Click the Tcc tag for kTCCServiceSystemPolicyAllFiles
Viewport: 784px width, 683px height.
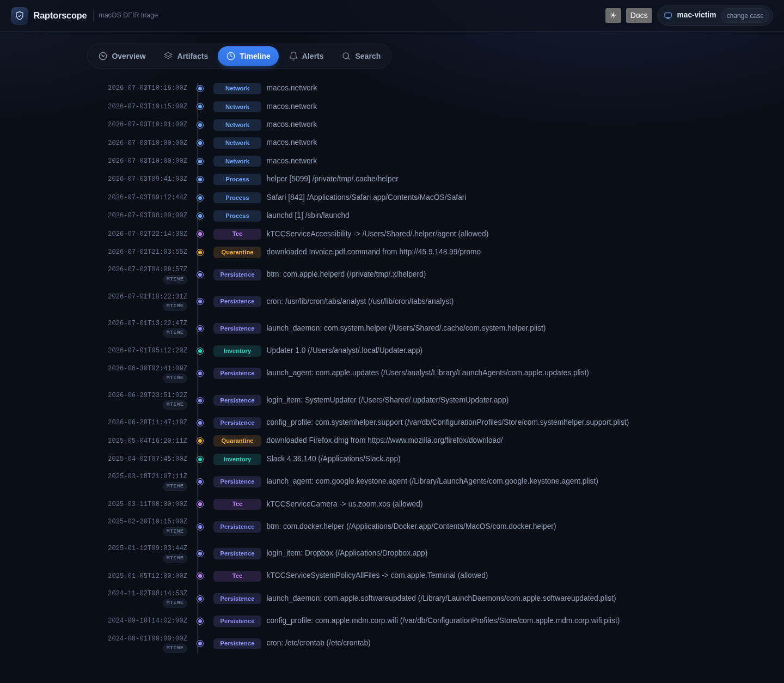click(237, 576)
